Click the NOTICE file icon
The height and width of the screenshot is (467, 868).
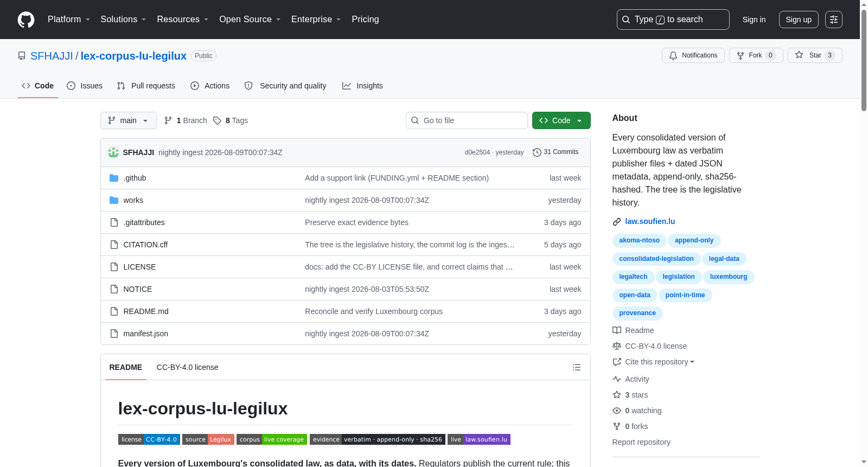[x=114, y=289]
